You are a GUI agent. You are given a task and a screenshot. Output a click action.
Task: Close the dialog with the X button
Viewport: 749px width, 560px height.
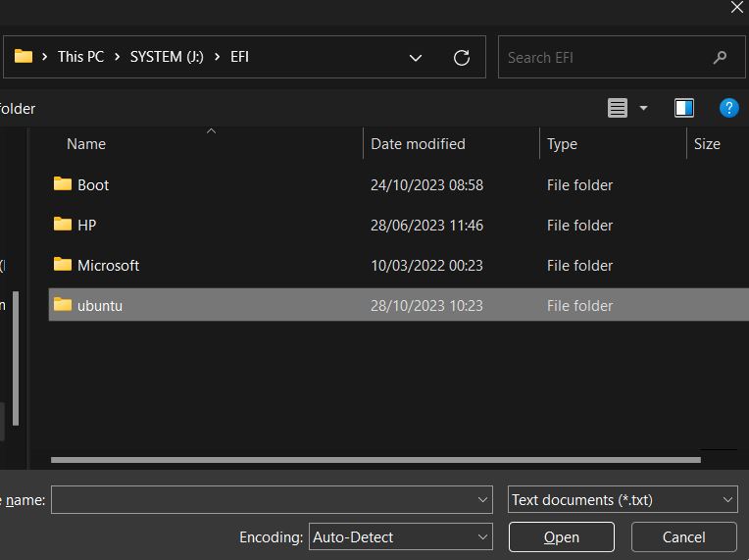coord(737,7)
